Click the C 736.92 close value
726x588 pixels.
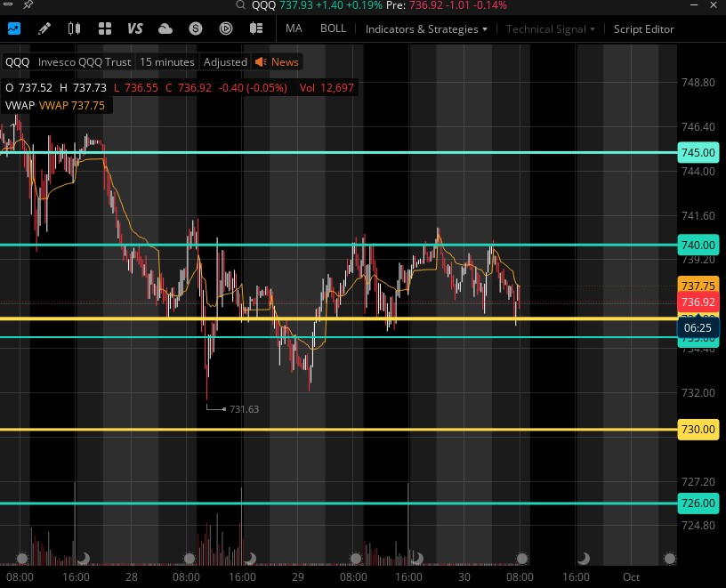point(189,88)
